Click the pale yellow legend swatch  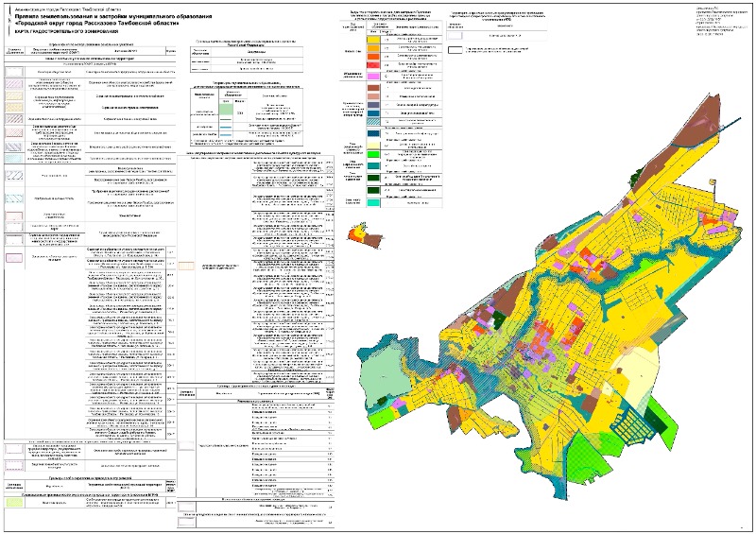[x=372, y=146]
